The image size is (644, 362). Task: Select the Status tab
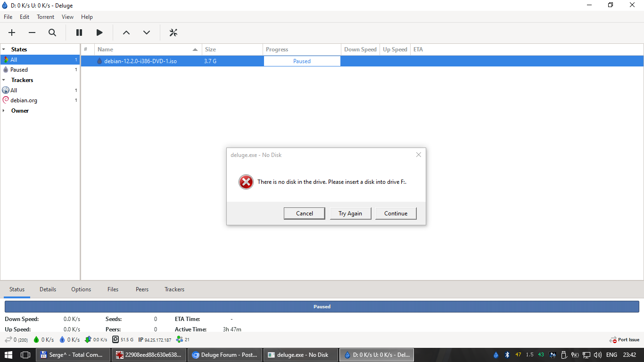17,289
